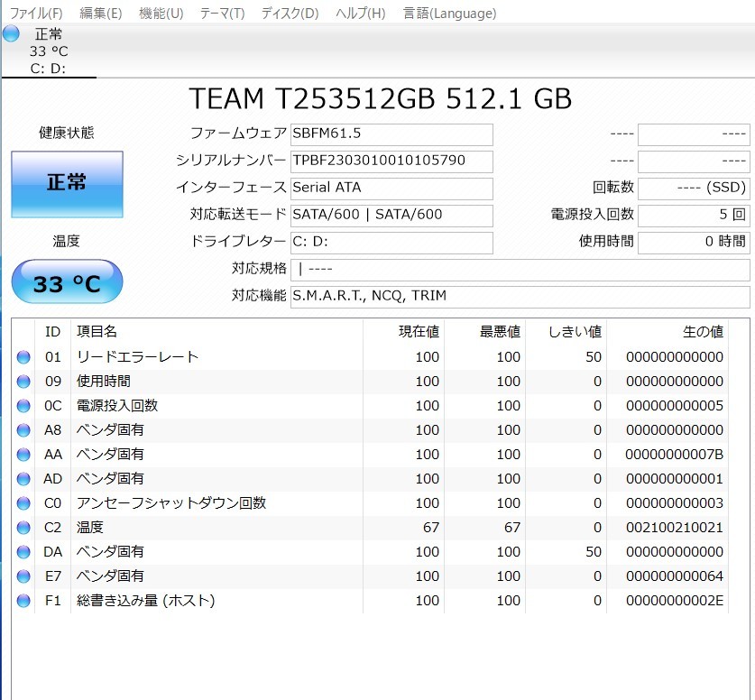The height and width of the screenshot is (700, 755).
Task: Click the status orb for 01 リードエラーレート
Action: coord(23,357)
